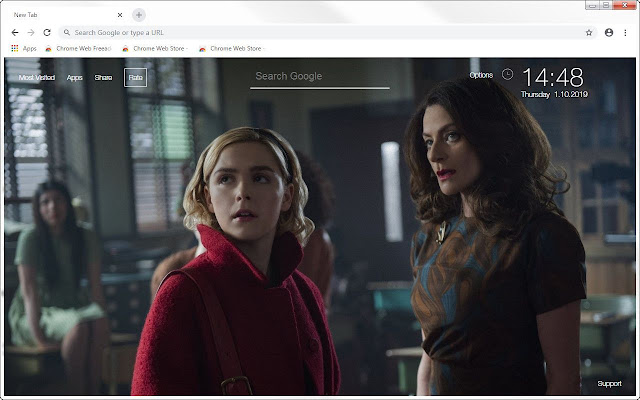Open the Chrome three-dot menu

(x=625, y=33)
